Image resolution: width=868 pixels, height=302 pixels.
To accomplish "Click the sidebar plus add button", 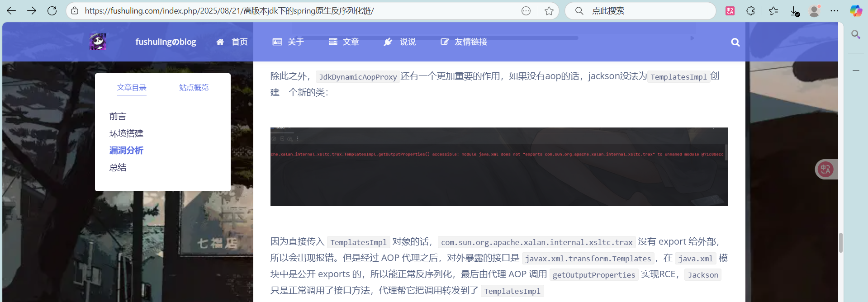I will (856, 71).
